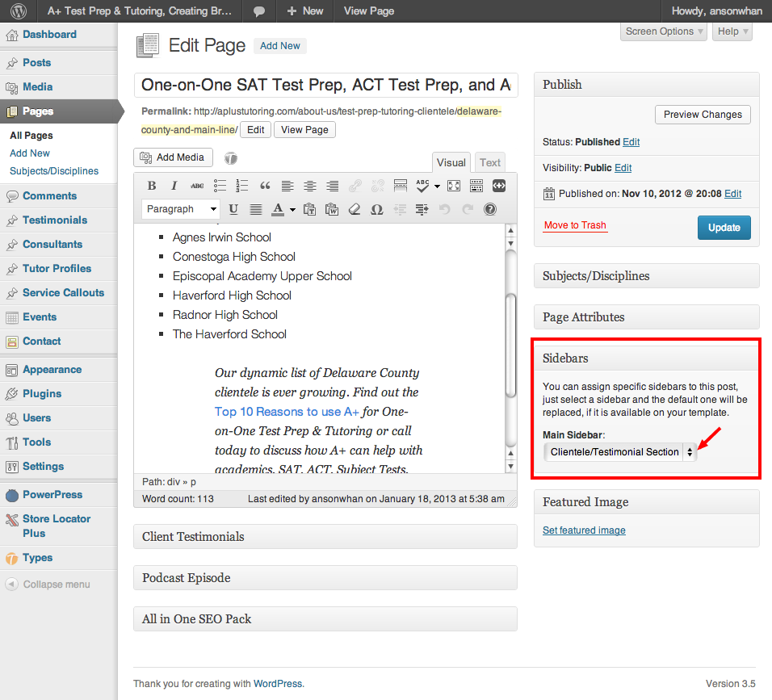The width and height of the screenshot is (772, 700).
Task: Click the Paste as Plain Text icon
Action: pos(309,209)
